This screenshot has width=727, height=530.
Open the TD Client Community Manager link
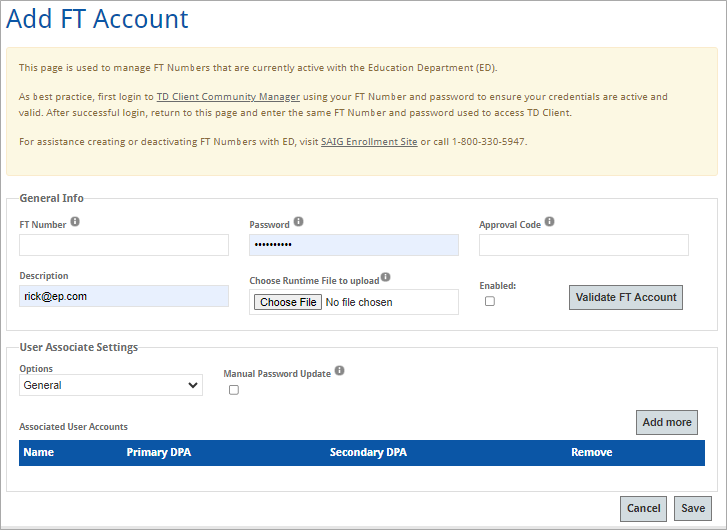228,97
